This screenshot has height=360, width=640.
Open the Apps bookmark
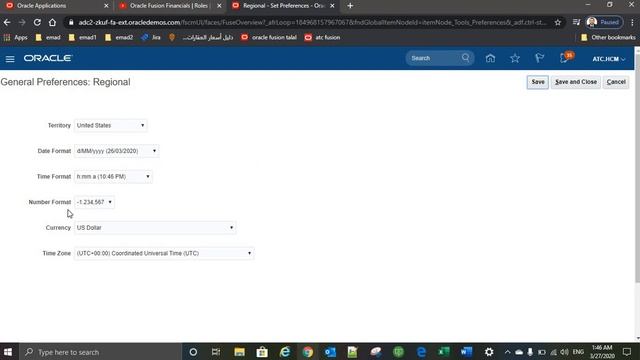click(15, 38)
